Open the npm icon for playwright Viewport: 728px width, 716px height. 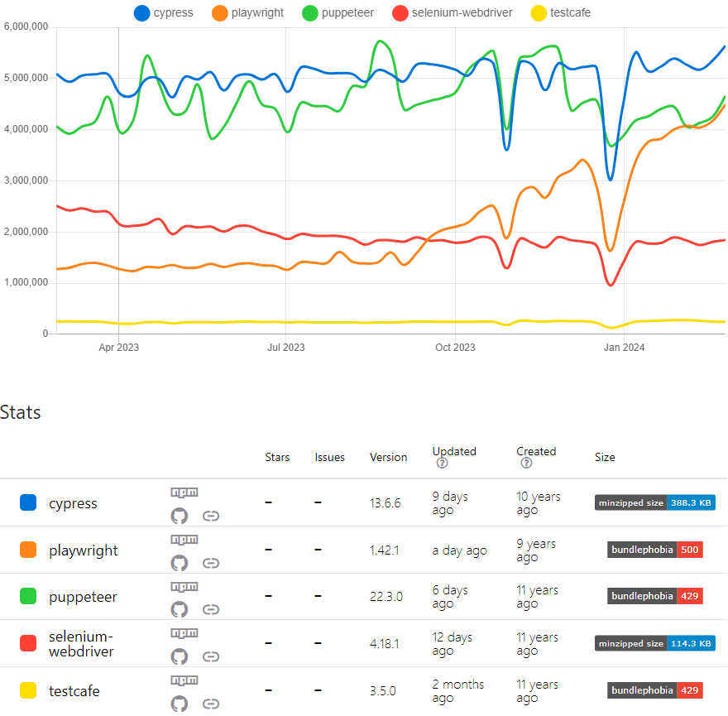click(x=184, y=540)
